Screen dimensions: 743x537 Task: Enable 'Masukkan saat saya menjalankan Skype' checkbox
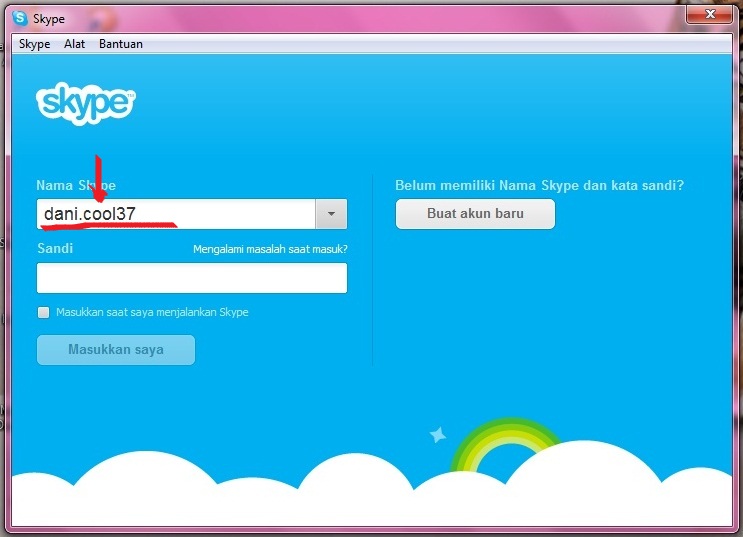point(44,312)
